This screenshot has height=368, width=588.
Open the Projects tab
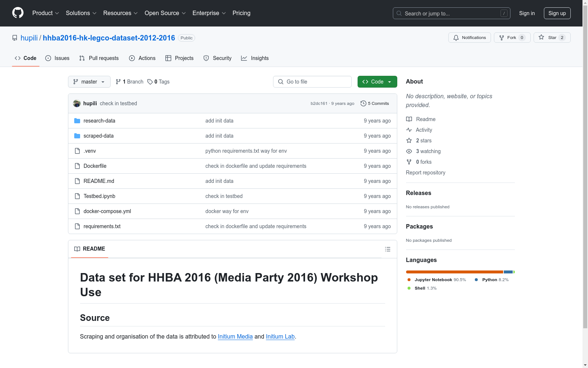(x=179, y=58)
